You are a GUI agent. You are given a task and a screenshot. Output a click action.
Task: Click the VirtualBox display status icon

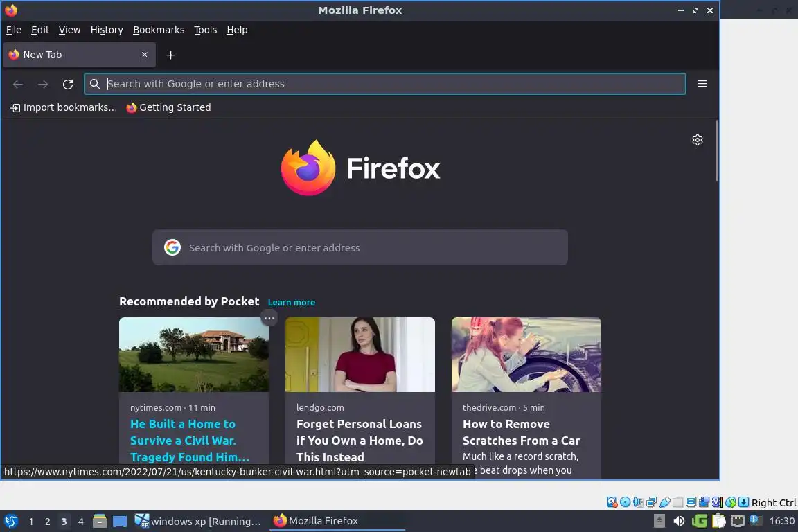coord(691,502)
